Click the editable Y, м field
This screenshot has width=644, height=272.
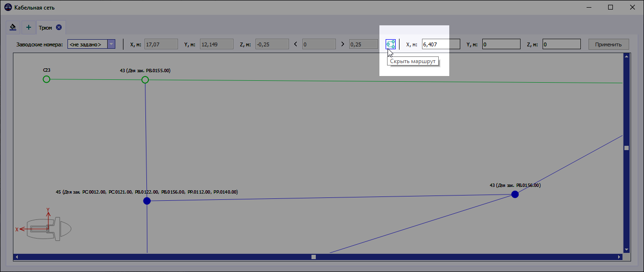tap(501, 44)
